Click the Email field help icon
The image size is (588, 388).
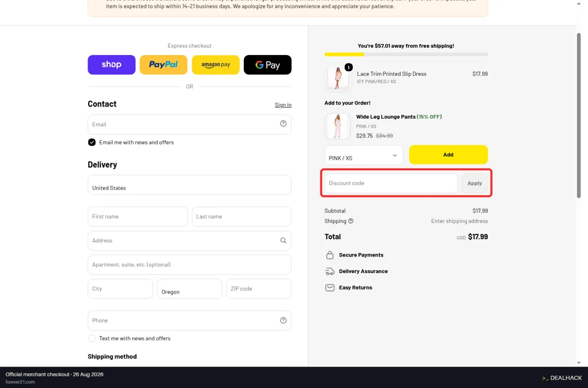point(283,124)
